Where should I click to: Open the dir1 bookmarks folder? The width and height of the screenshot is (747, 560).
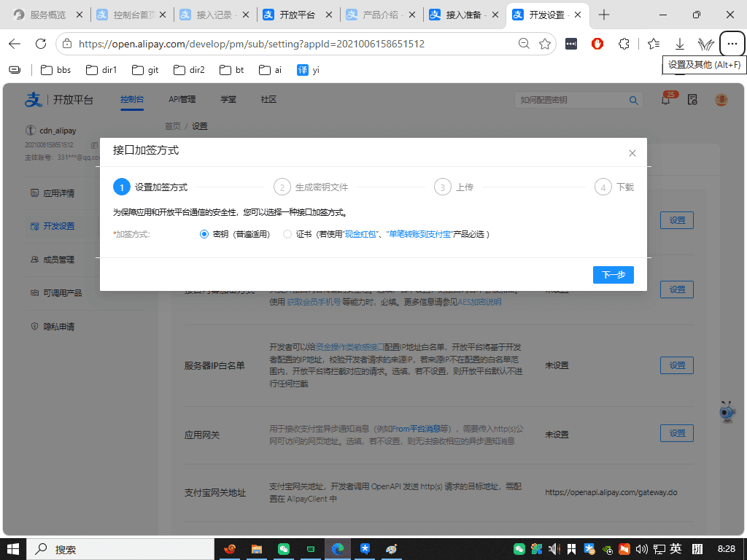101,70
